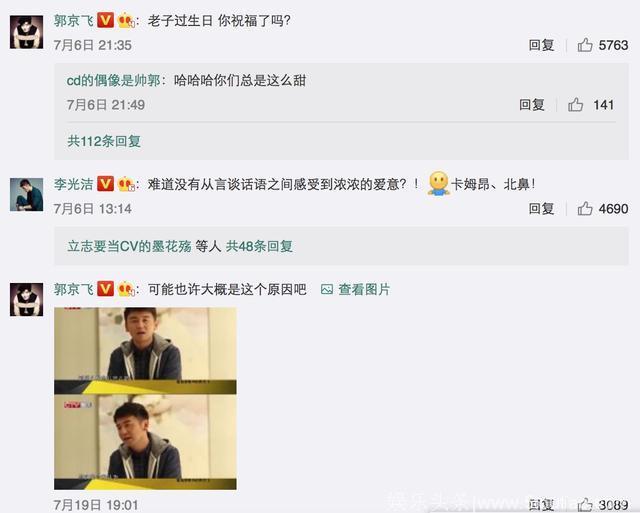Open 李光洁's profile avatar
Viewport: 640px width, 513px height.
27,195
